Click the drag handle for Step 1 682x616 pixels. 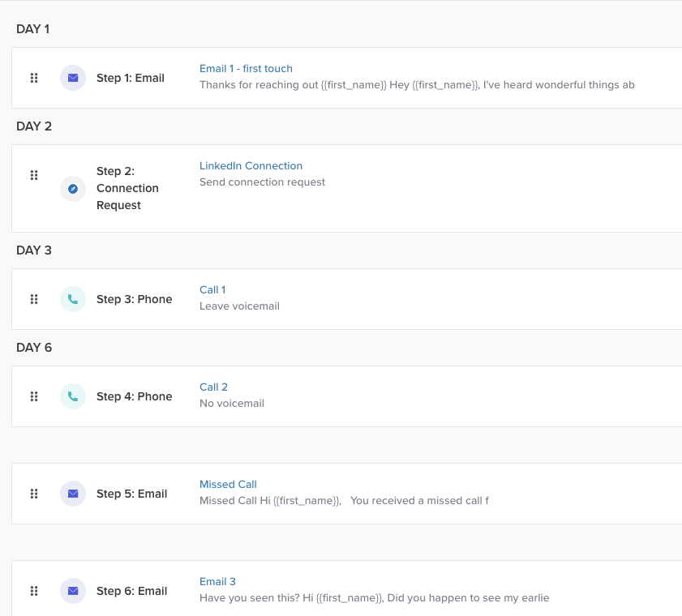pos(34,78)
